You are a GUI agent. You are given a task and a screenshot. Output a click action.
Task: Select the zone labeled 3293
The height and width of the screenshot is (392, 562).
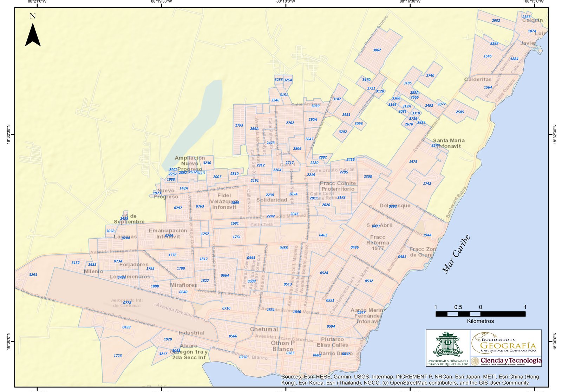pyautogui.click(x=33, y=275)
